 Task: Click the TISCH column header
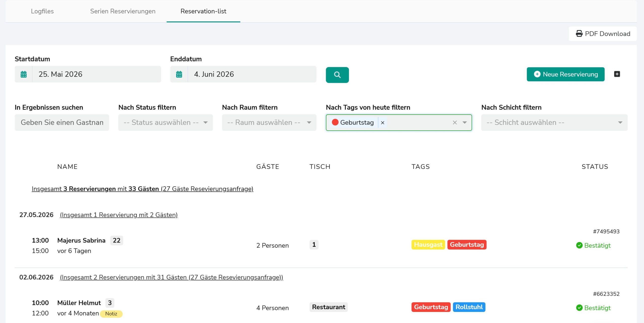[x=320, y=167]
